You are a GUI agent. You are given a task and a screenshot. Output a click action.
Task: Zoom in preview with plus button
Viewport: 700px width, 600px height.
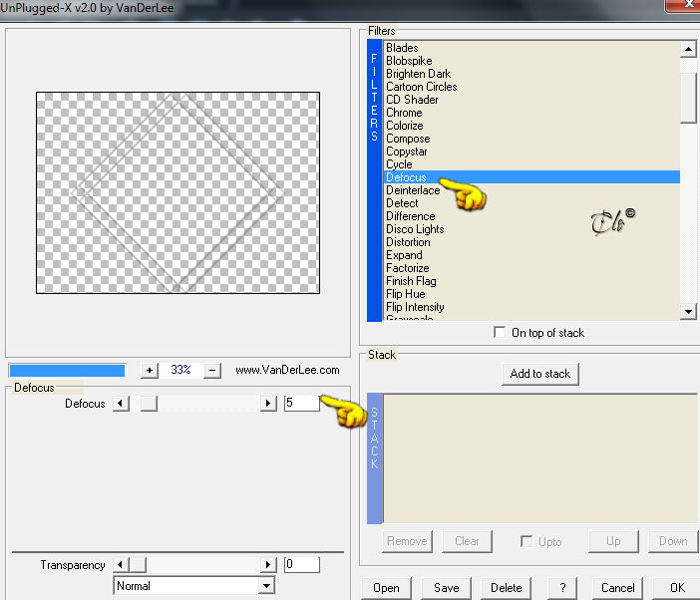point(150,370)
